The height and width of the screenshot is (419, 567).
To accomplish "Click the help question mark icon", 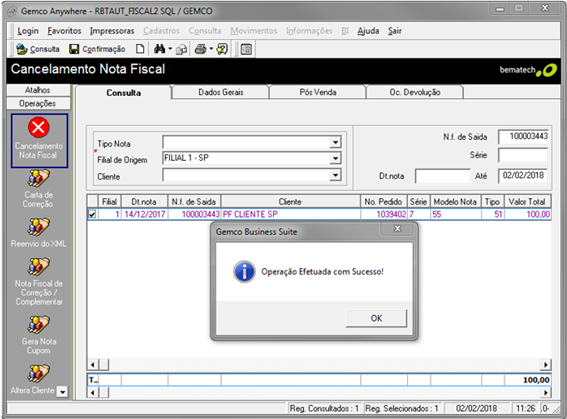I will tap(222, 49).
